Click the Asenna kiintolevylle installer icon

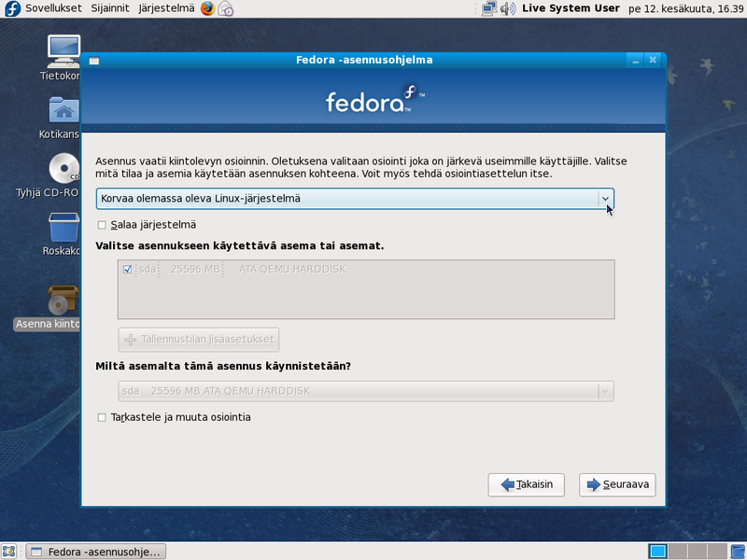(63, 301)
